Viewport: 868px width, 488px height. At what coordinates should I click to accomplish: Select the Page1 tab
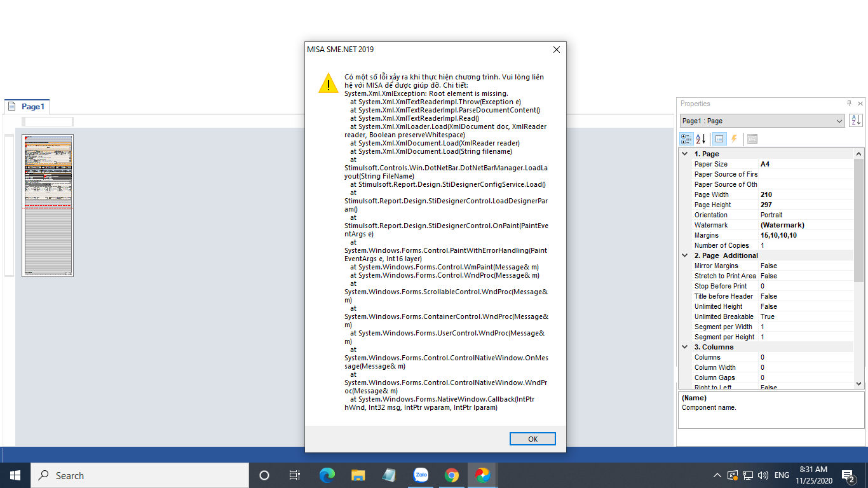point(27,107)
